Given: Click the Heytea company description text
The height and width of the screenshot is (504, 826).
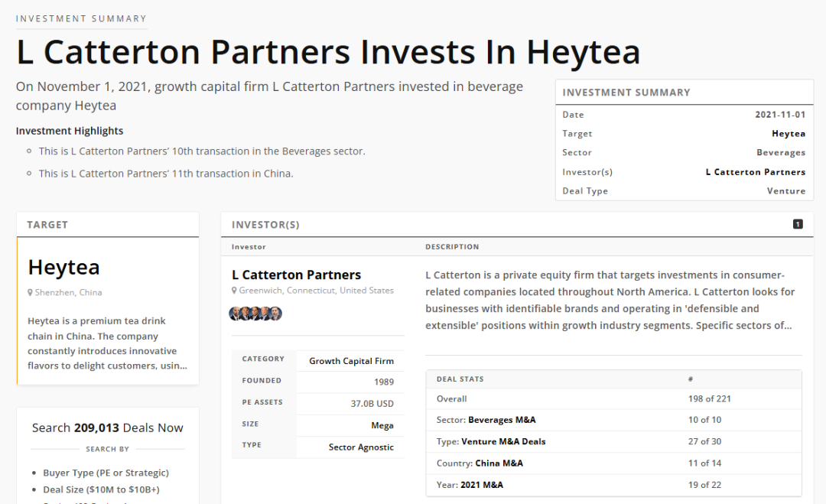Looking at the screenshot, I should tap(108, 343).
